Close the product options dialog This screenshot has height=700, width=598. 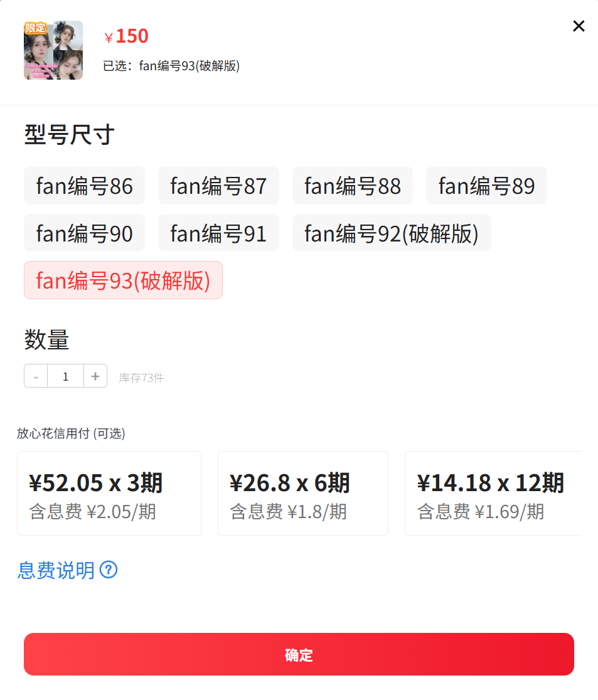[x=579, y=26]
